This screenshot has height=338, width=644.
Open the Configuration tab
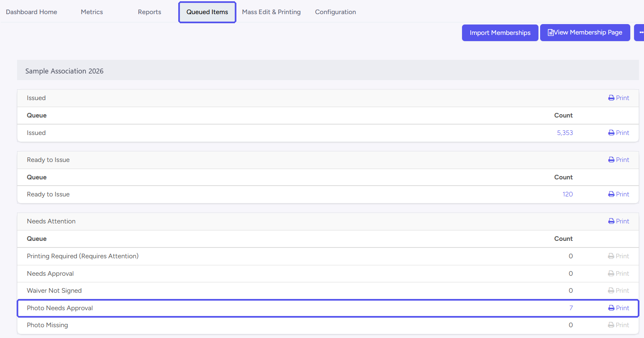tap(335, 12)
